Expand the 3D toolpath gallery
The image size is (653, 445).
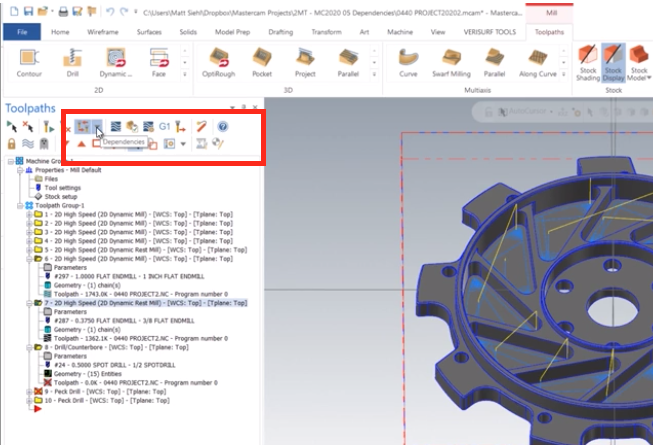point(374,74)
